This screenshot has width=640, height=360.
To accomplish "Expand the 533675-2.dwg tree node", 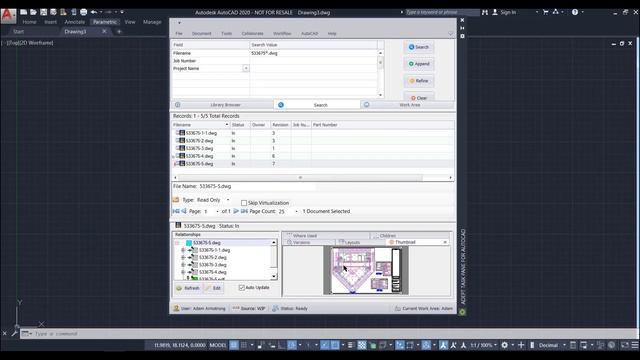I will [x=183, y=258].
